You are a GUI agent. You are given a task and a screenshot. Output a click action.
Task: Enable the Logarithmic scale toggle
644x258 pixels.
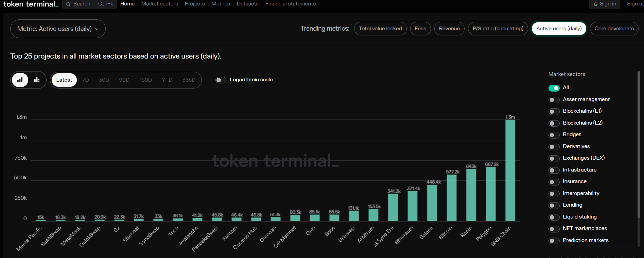[221, 80]
